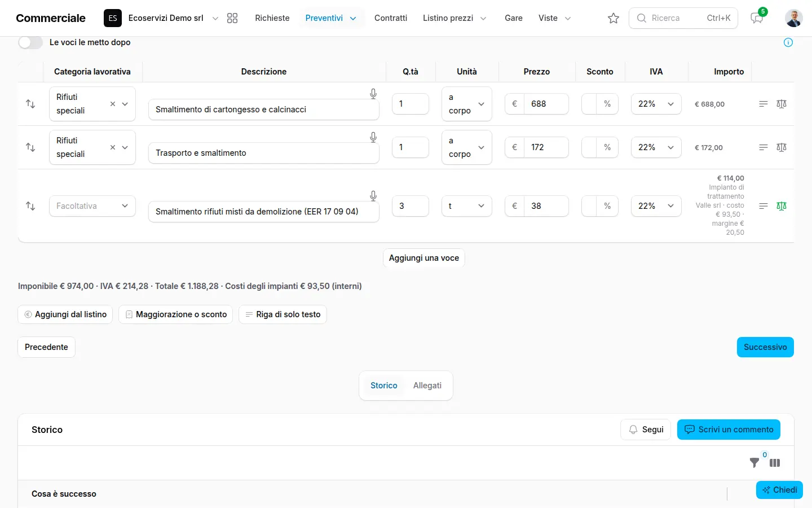Switch to the Allegati tab
This screenshot has height=508, width=812.
tap(427, 386)
